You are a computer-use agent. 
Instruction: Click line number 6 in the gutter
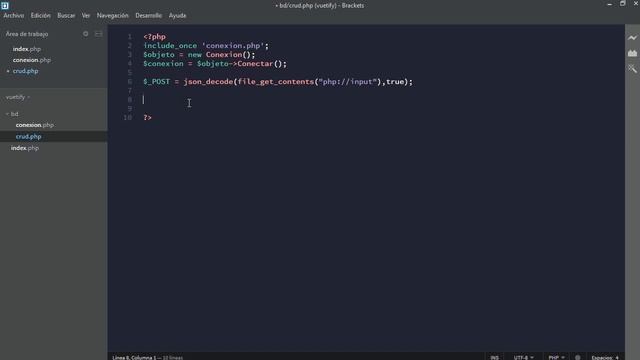[x=130, y=82]
